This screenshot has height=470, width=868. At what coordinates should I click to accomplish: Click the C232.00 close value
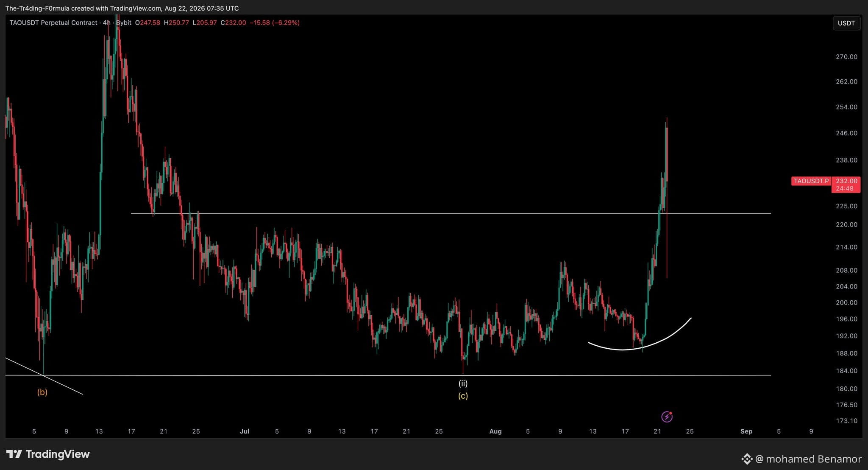pyautogui.click(x=233, y=22)
